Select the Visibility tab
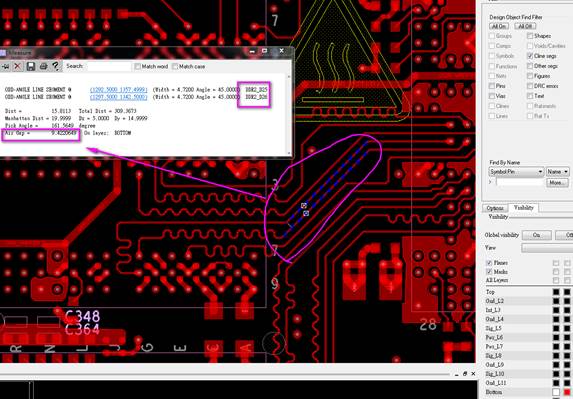This screenshot has width=573, height=399. tap(523, 208)
